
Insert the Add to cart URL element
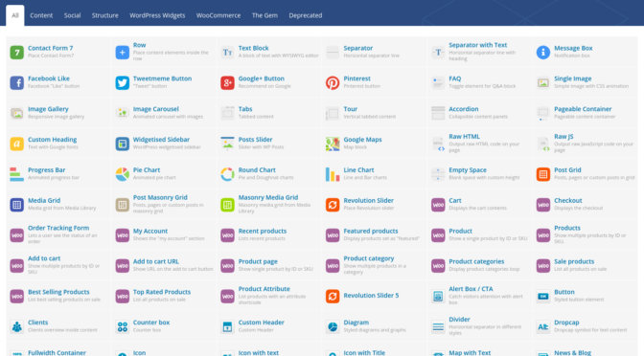(x=163, y=266)
